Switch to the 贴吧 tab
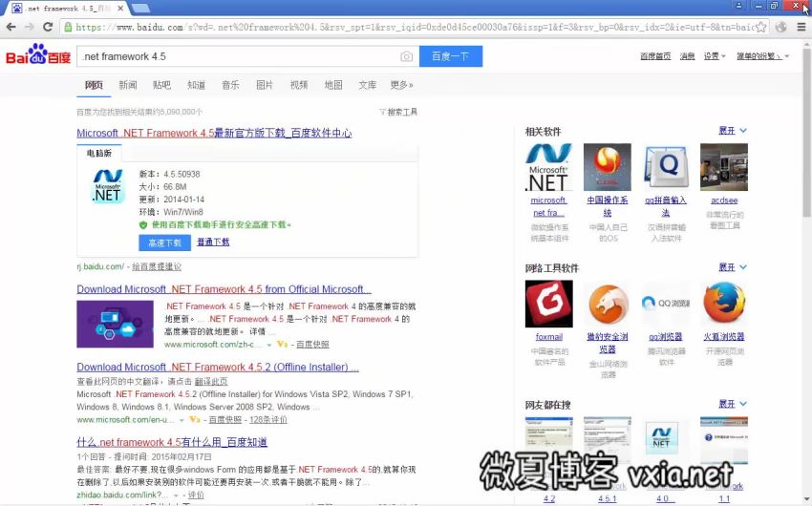Image resolution: width=812 pixels, height=506 pixels. point(162,85)
